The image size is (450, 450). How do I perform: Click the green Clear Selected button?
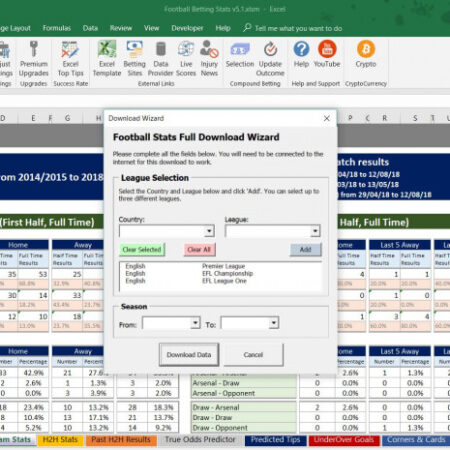point(142,249)
